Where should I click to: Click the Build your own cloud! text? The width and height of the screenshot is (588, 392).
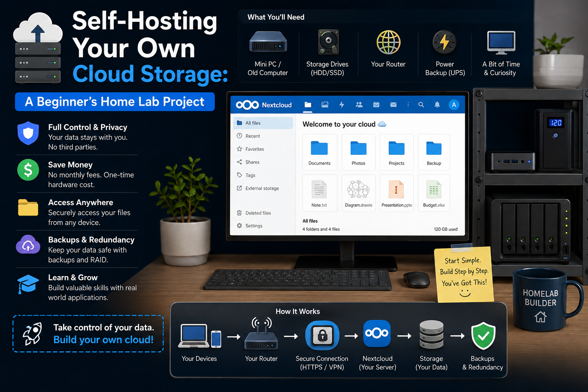pyautogui.click(x=103, y=340)
